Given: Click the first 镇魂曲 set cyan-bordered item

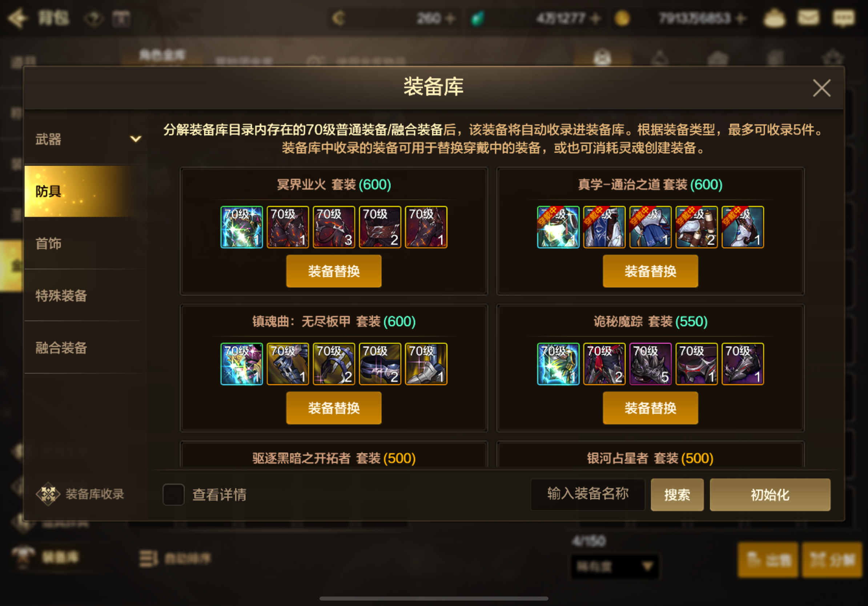Looking at the screenshot, I should coord(242,364).
